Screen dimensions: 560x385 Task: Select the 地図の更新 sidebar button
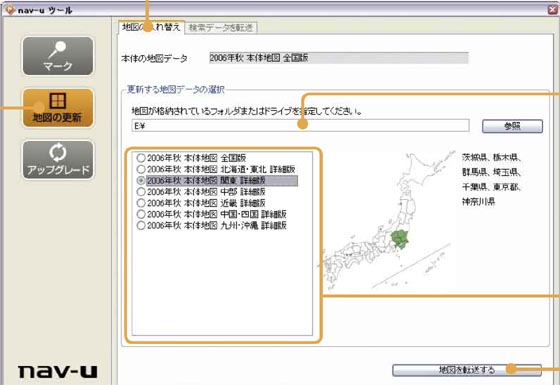pyautogui.click(x=58, y=108)
